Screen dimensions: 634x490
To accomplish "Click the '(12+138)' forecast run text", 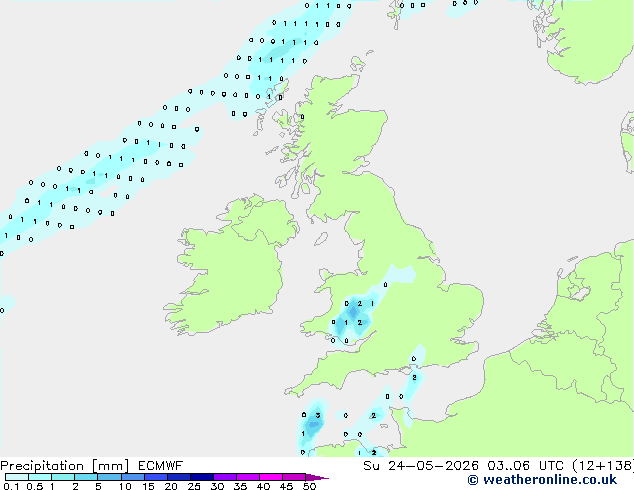I will (x=602, y=466).
